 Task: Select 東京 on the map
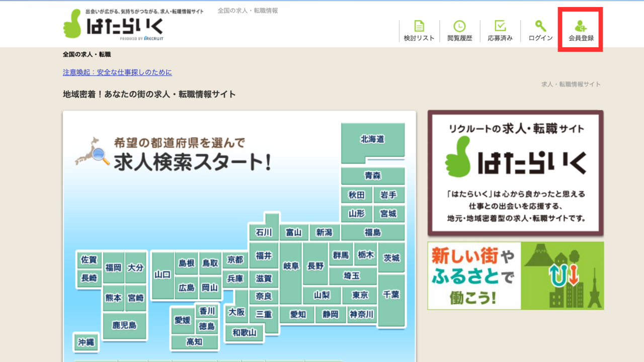pos(360,295)
